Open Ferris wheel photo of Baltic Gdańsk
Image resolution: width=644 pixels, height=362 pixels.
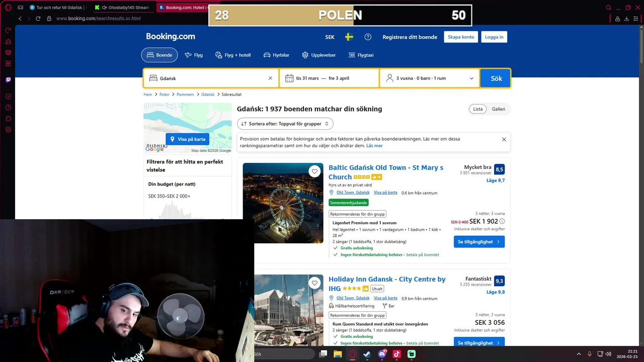point(283,203)
